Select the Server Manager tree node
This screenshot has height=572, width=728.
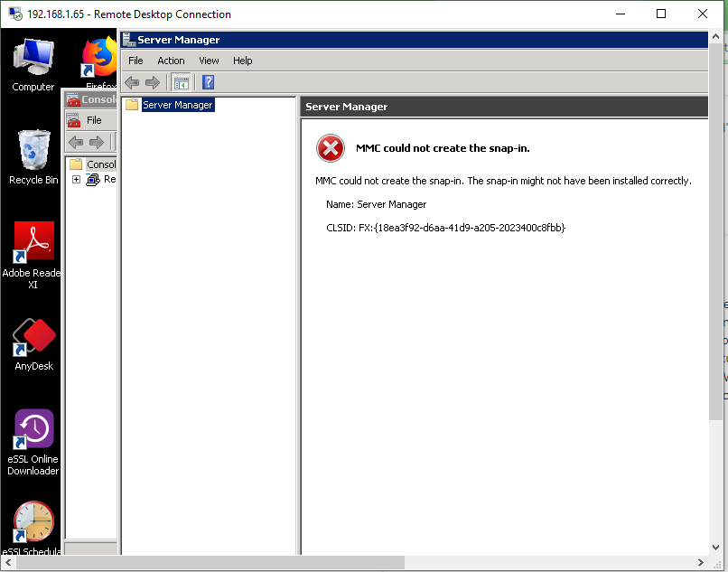pyautogui.click(x=178, y=105)
